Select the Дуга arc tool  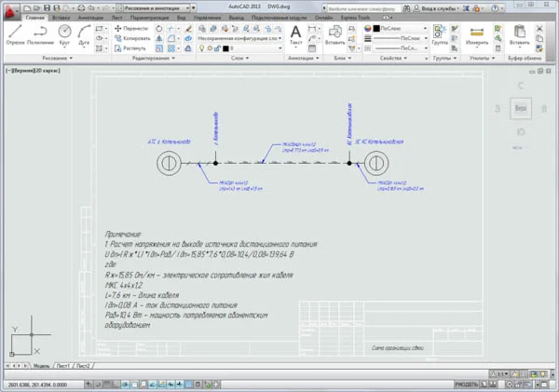click(x=84, y=34)
